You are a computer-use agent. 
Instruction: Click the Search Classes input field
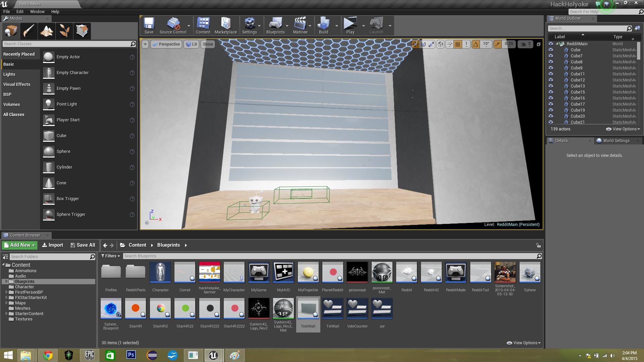click(x=66, y=44)
